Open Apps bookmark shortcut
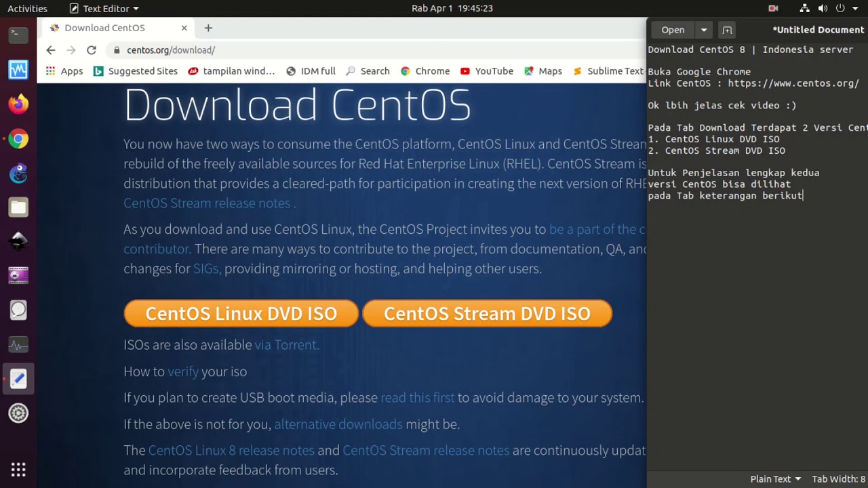Viewport: 868px width, 488px height. coord(64,71)
